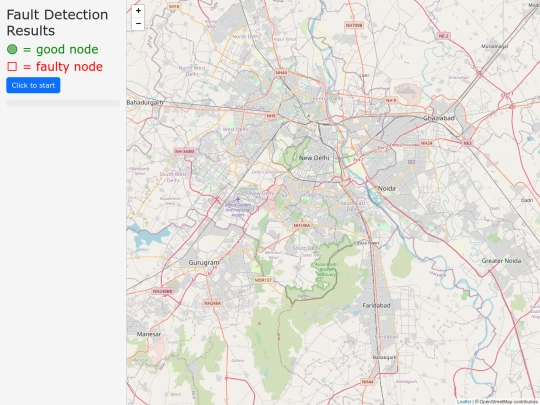The height and width of the screenshot is (405, 540).
Task: Click the Dadri town label
Action: click(527, 200)
